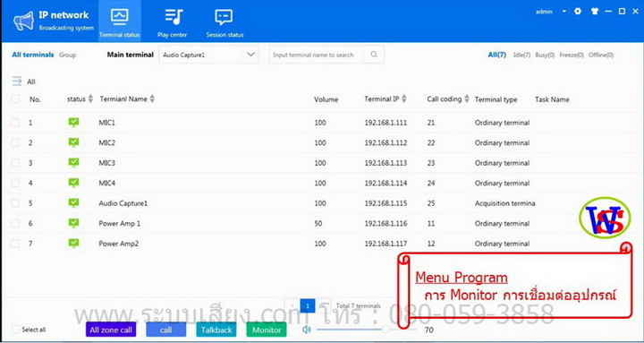Click Audio Capture1 green status icon
Viewport: 644px width, 343px height.
tap(73, 202)
